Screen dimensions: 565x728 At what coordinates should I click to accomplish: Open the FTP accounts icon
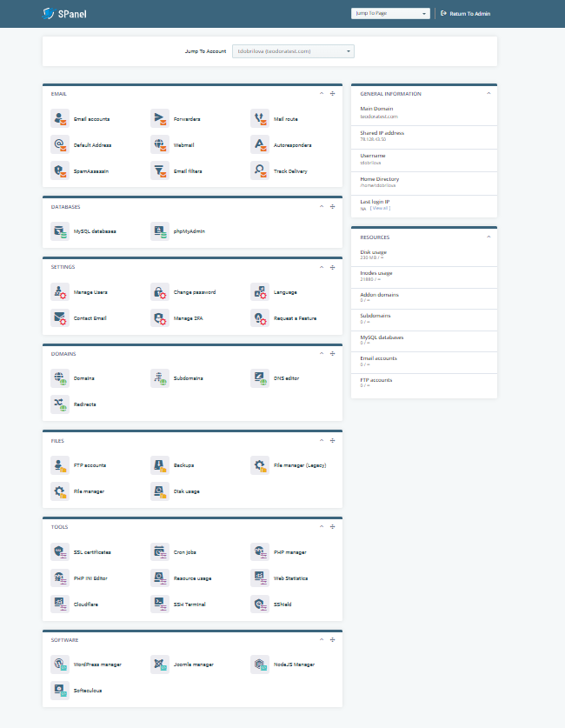pos(60,465)
